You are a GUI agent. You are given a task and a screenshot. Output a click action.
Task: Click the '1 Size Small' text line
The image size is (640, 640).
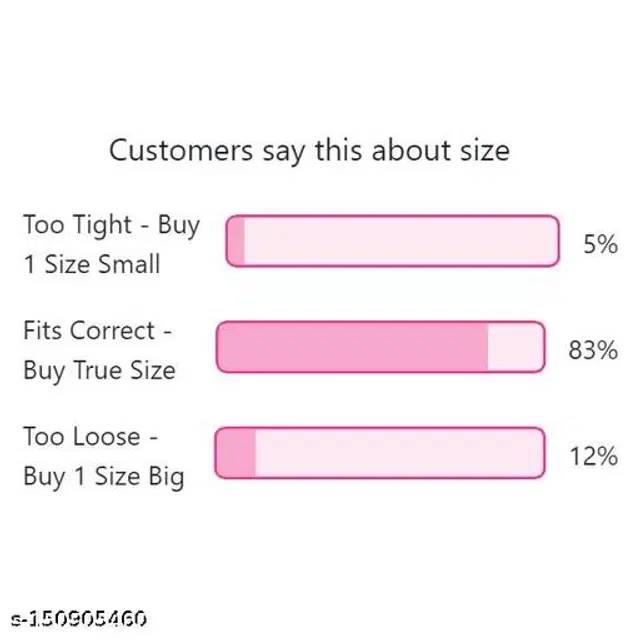(x=91, y=265)
